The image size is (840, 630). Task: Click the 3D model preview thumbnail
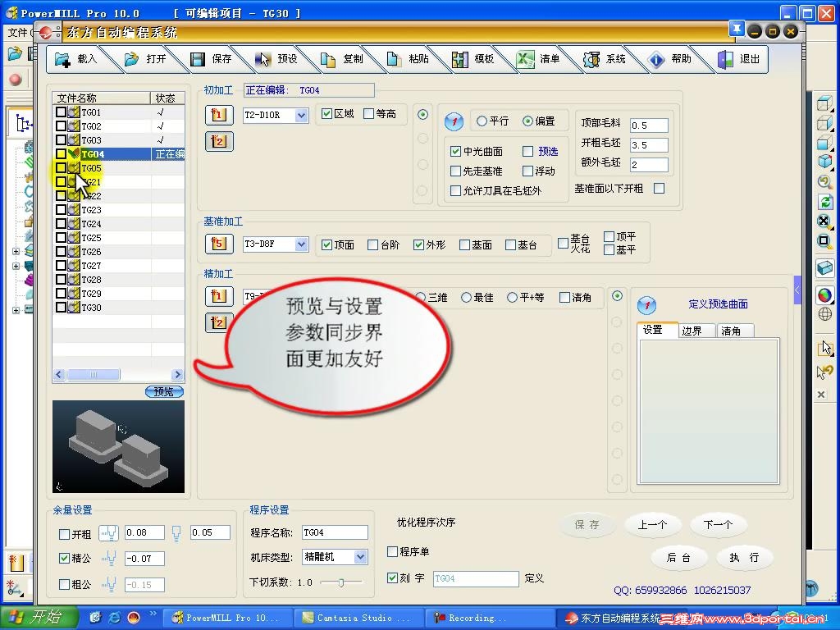[x=118, y=447]
